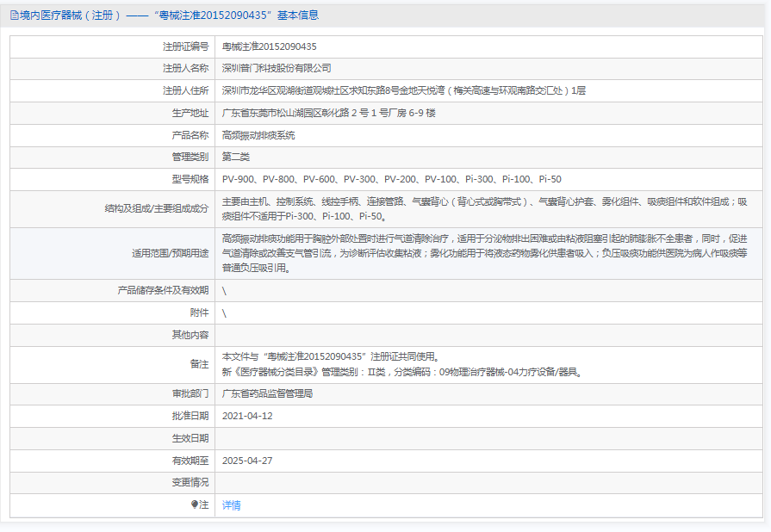Select expiry date 2025-04-27
Image resolution: width=771 pixels, height=532 pixels.
(247, 461)
